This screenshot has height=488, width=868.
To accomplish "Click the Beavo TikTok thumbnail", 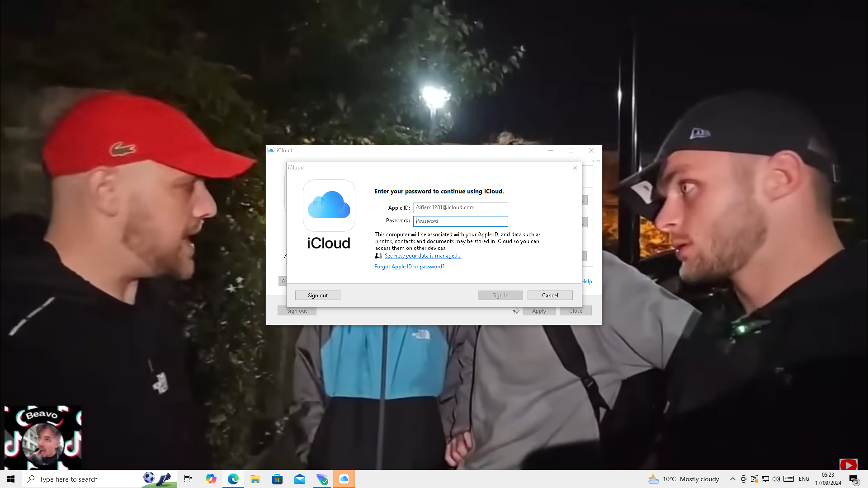I will 43,438.
